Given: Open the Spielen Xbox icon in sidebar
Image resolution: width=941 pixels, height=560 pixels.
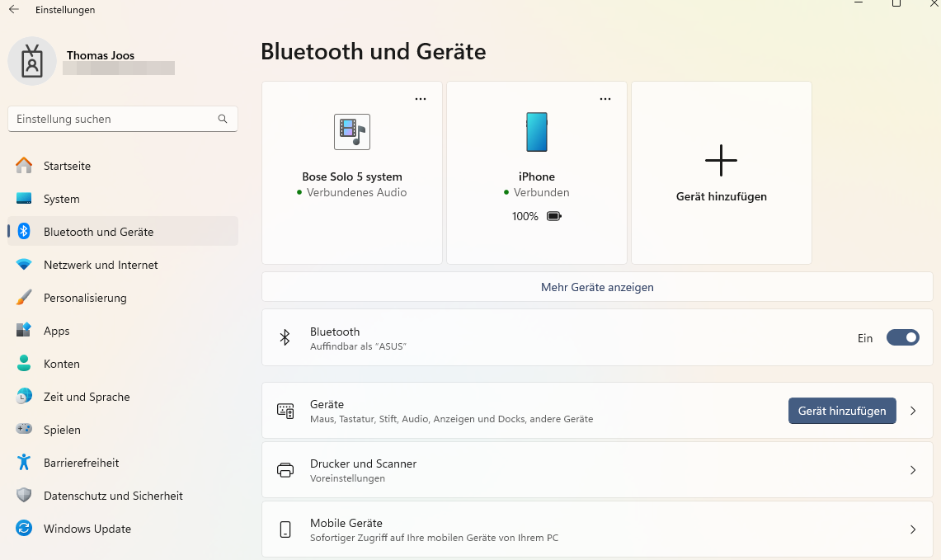Looking at the screenshot, I should click(x=26, y=430).
